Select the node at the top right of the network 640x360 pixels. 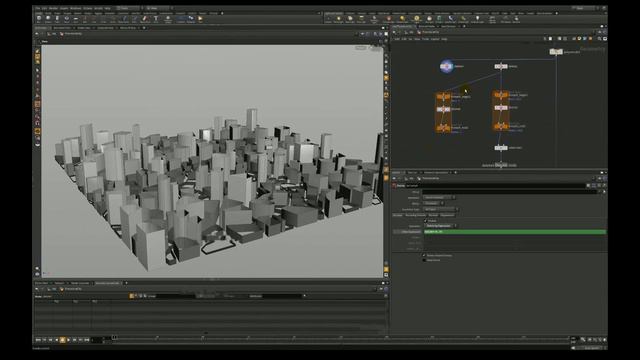(556, 51)
